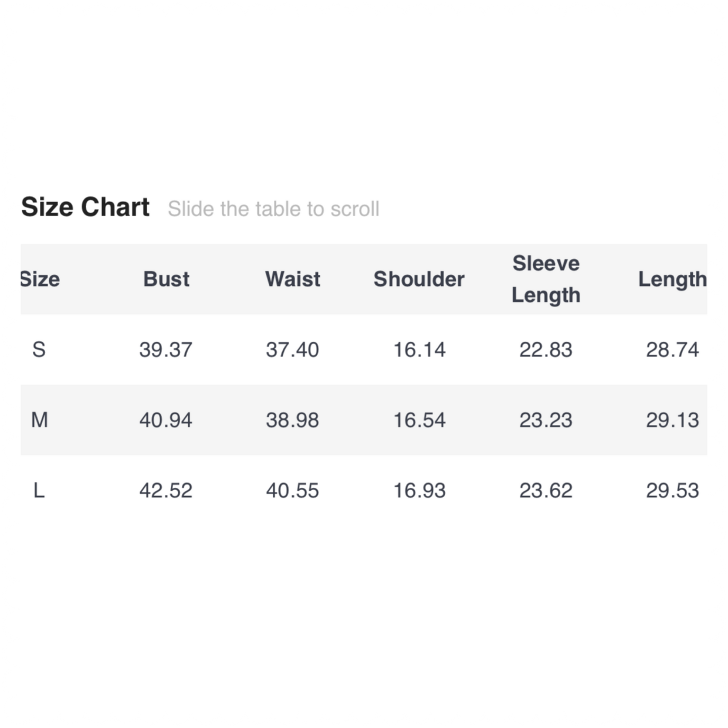This screenshot has height=728, width=728.
Task: Click length value 29.53 in L row
Action: [x=673, y=491]
